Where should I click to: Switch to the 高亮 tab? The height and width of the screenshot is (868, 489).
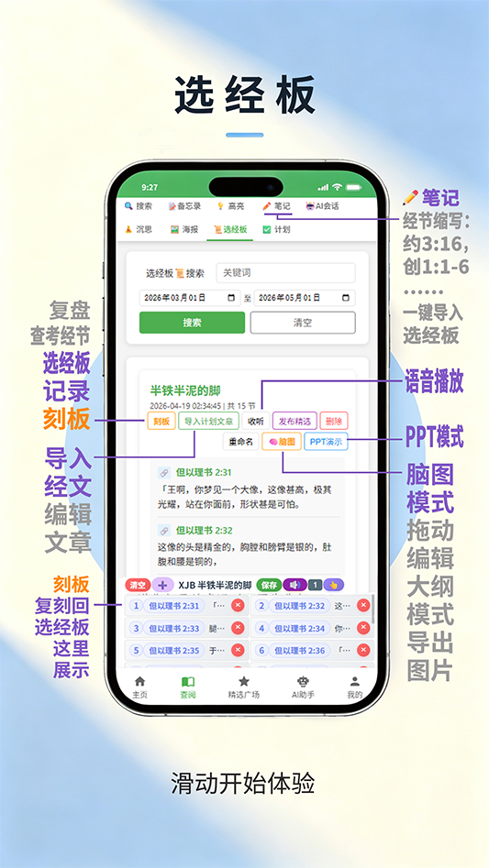(x=230, y=206)
